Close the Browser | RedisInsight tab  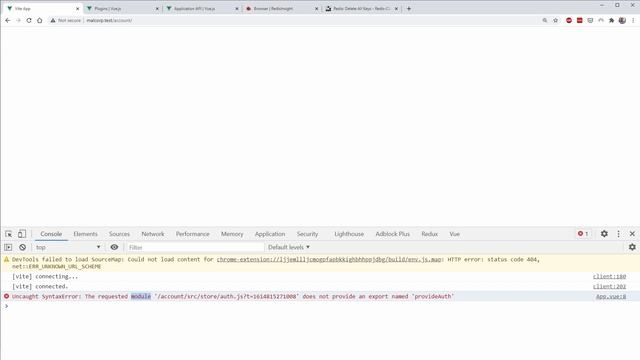[316, 9]
